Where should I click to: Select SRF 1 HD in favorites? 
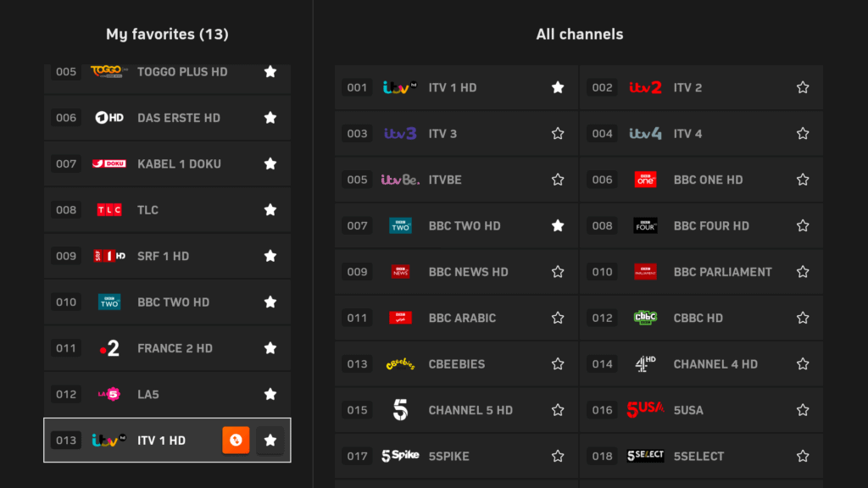(x=164, y=257)
